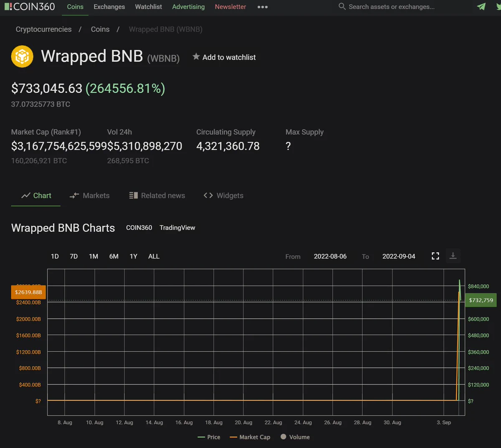
Task: Set chart range to 6M
Action: [x=114, y=256]
